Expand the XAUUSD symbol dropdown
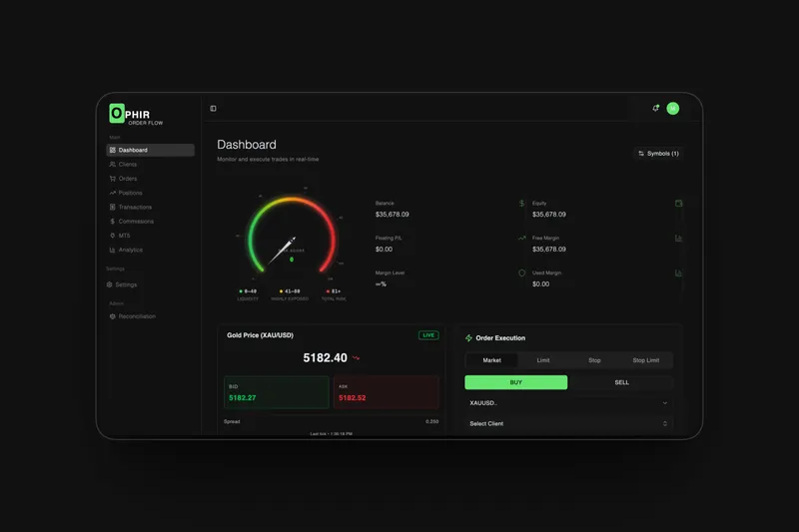Viewport: 799px width, 532px height. (568, 402)
